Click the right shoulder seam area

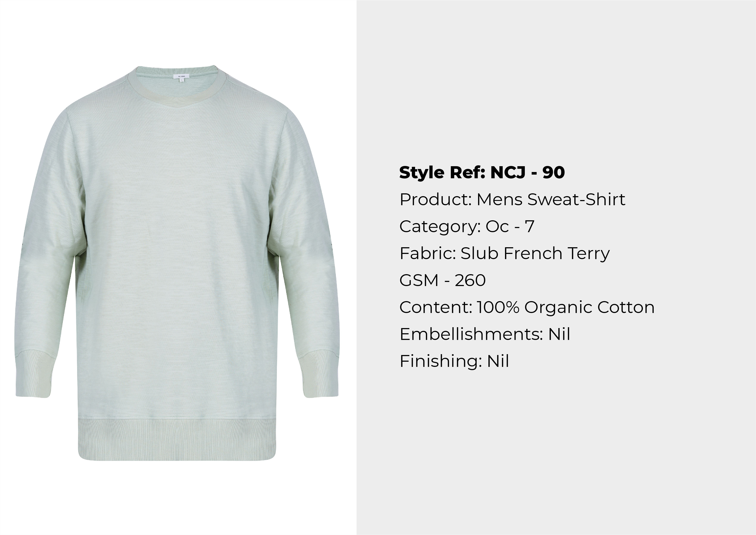coord(255,95)
